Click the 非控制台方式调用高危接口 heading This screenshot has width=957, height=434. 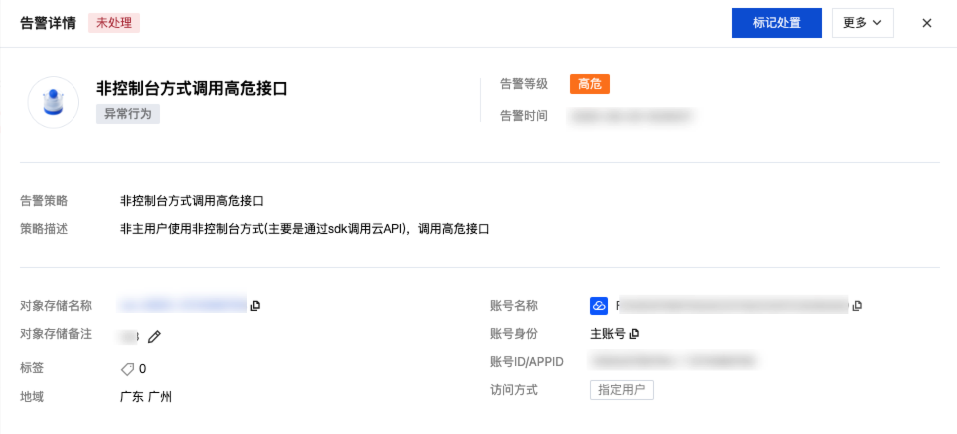(192, 89)
